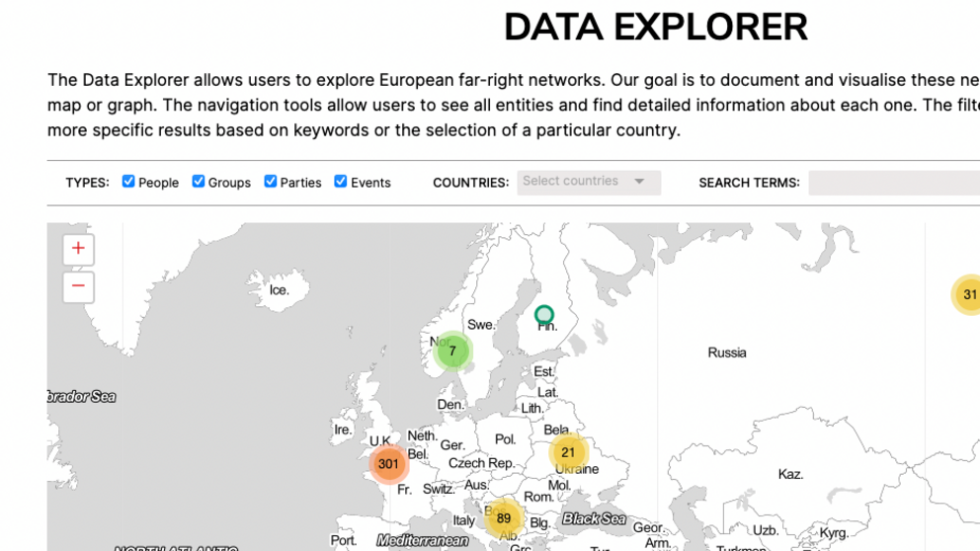Click the cluster marker labeled 31
Viewport: 980px width, 551px height.
pos(968,294)
